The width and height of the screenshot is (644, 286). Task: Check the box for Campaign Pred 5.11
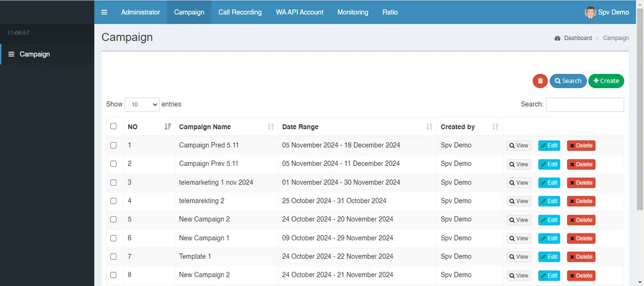[113, 145]
